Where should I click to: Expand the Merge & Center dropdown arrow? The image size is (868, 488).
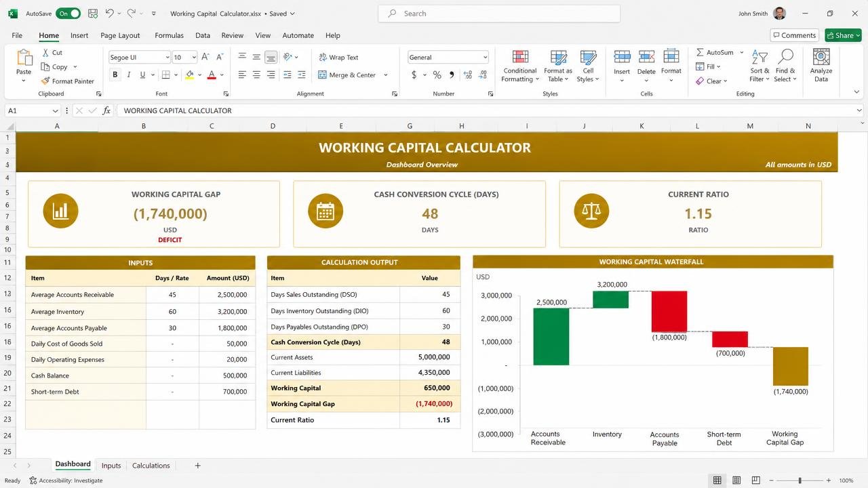[386, 75]
